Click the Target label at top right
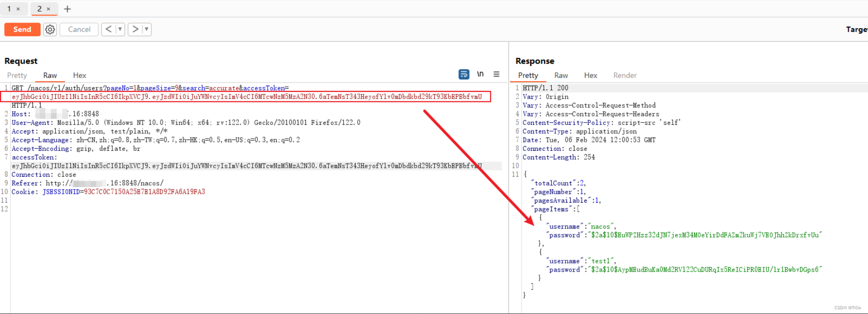 coord(857,29)
